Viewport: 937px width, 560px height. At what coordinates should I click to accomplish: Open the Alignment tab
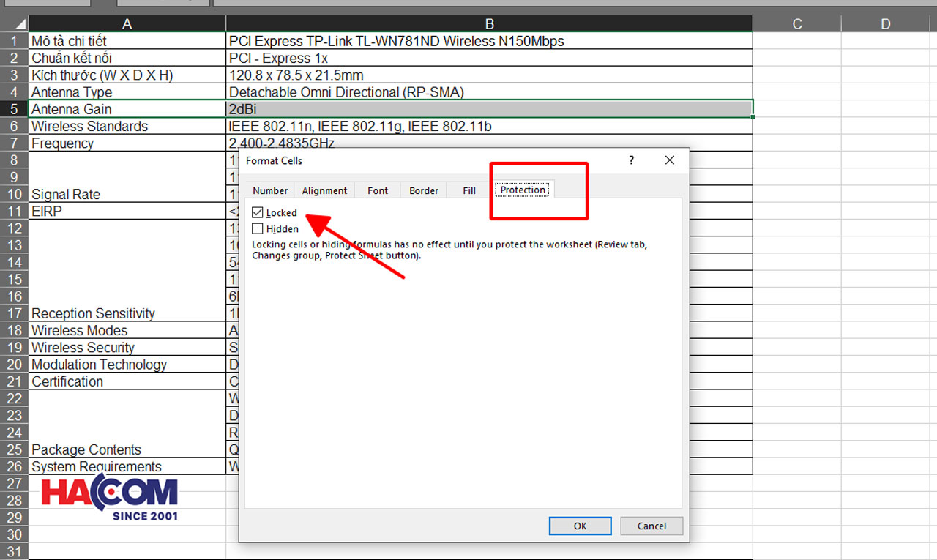(x=324, y=190)
